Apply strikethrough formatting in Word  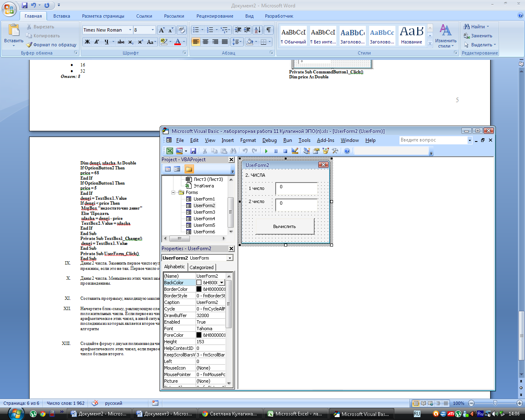[121, 42]
